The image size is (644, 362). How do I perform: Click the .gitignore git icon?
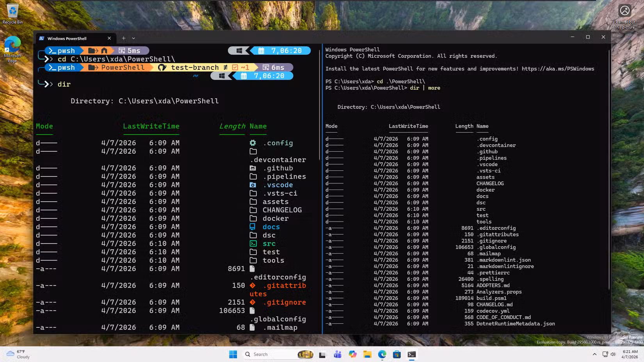pyautogui.click(x=253, y=302)
